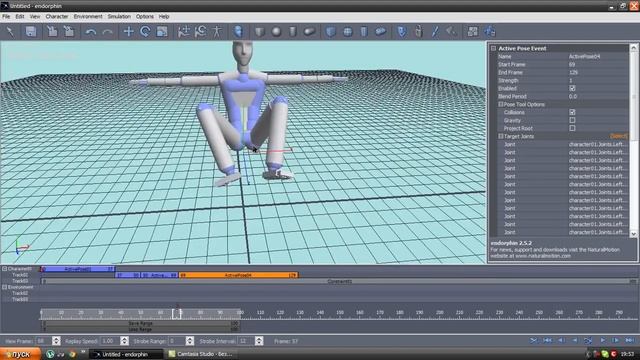Adjust the Strobe Interval stepper arrows
The image size is (640, 360).
(259, 341)
